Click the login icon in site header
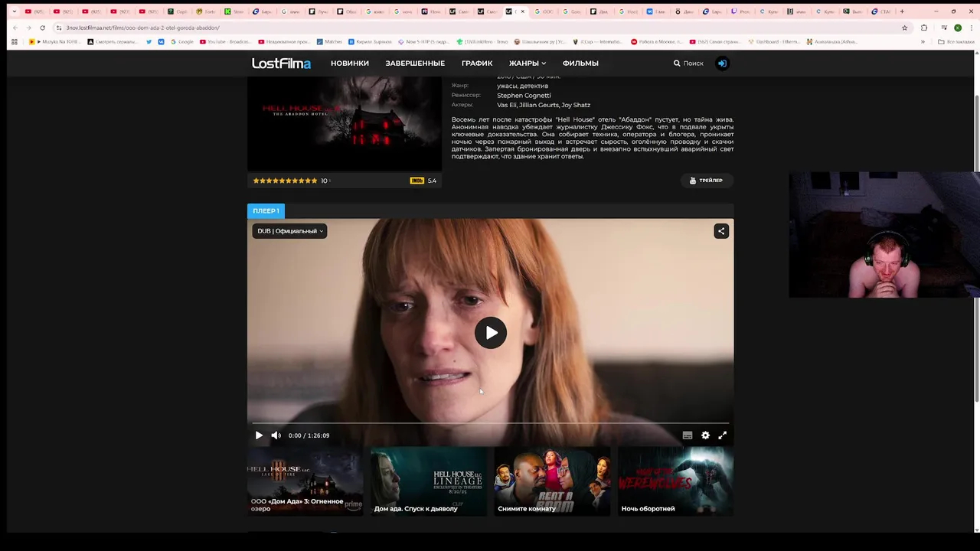Viewport: 980px width, 551px height. [722, 64]
